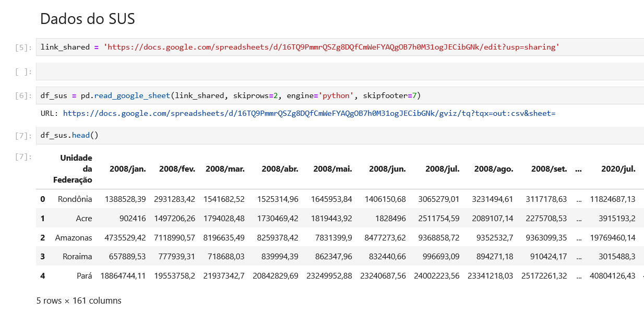
Task: Click the 2008/set. column header
Action: (549, 169)
